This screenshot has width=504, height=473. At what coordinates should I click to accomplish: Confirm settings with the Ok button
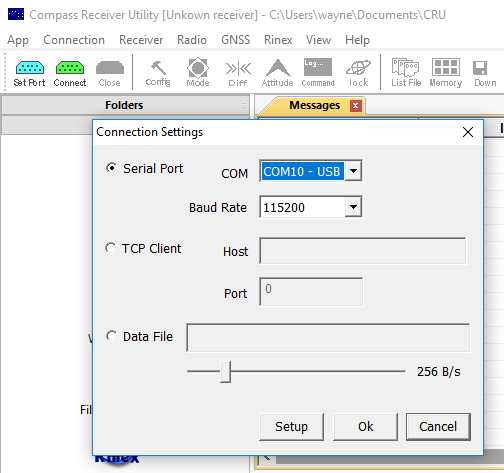(x=365, y=427)
